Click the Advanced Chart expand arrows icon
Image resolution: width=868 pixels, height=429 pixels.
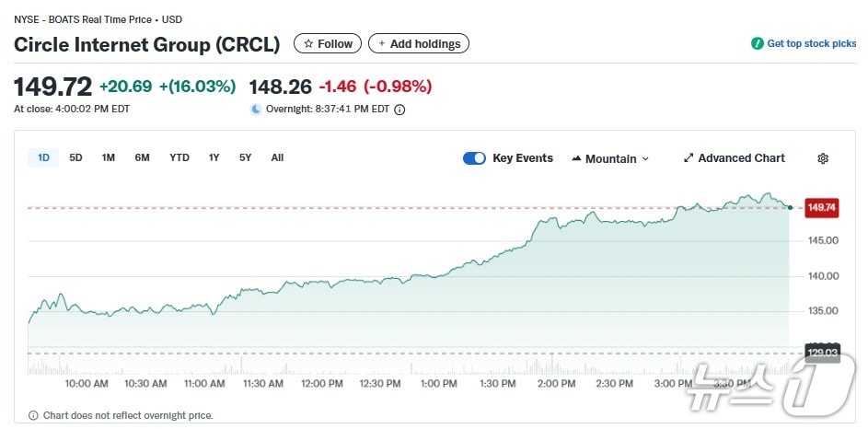tap(689, 158)
